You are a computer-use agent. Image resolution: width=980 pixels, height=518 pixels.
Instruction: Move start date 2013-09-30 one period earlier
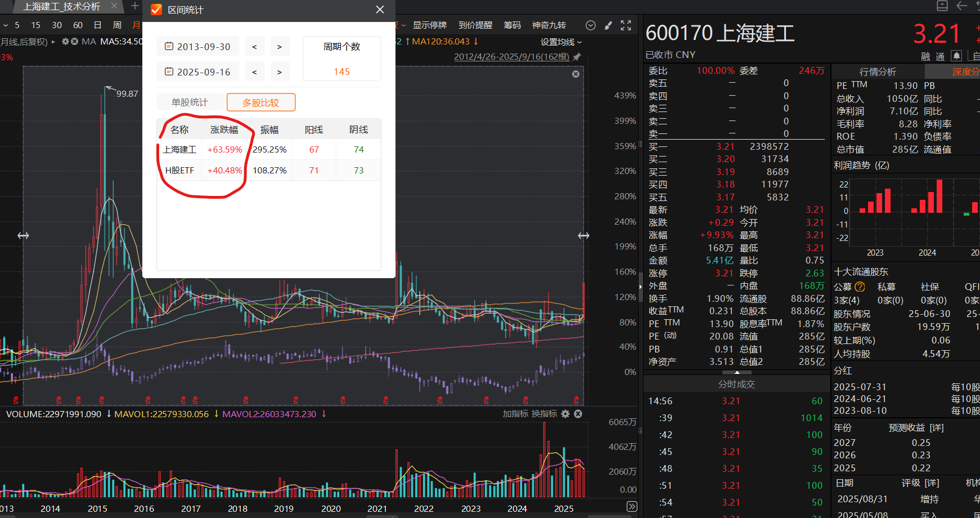coord(254,46)
